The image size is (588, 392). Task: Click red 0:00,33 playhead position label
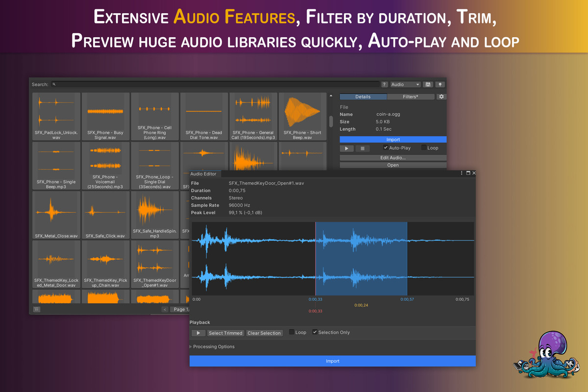(316, 311)
